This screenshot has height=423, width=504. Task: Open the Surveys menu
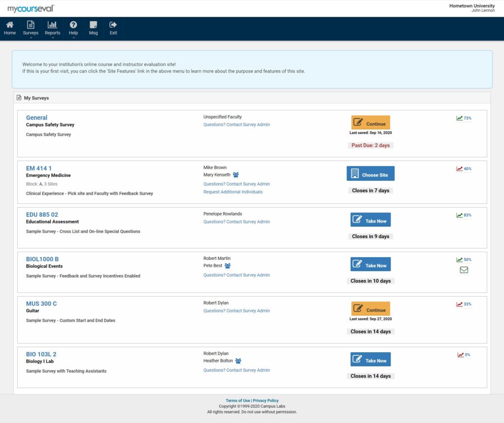31,28
